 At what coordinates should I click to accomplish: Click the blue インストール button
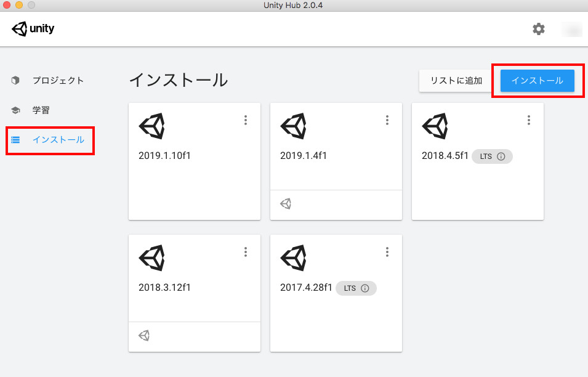537,81
